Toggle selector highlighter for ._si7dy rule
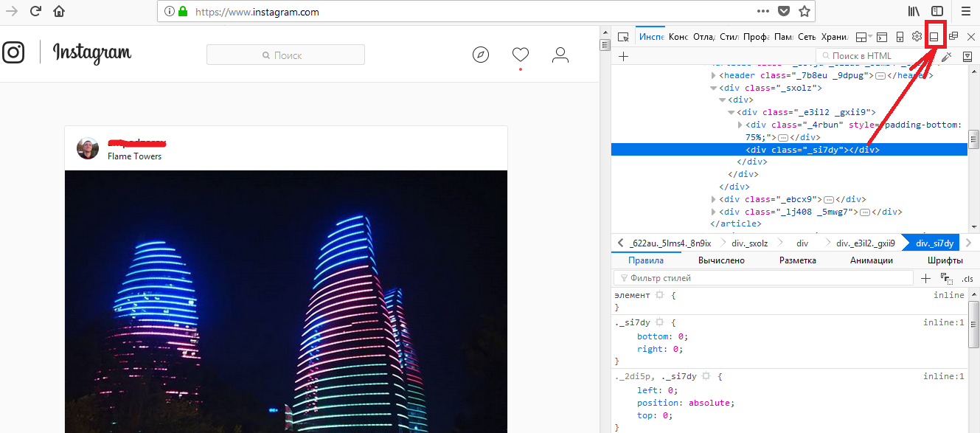Screen dimensions: 980x433 point(660,322)
